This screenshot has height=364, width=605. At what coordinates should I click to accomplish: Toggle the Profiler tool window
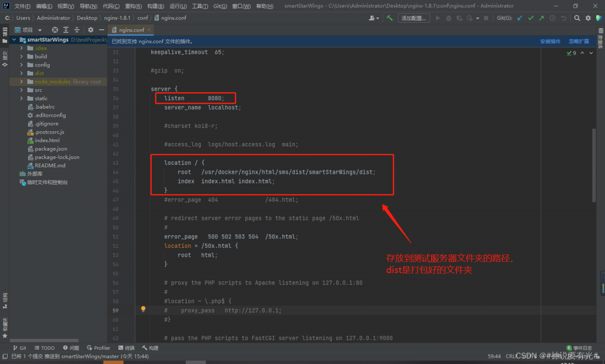click(98, 348)
